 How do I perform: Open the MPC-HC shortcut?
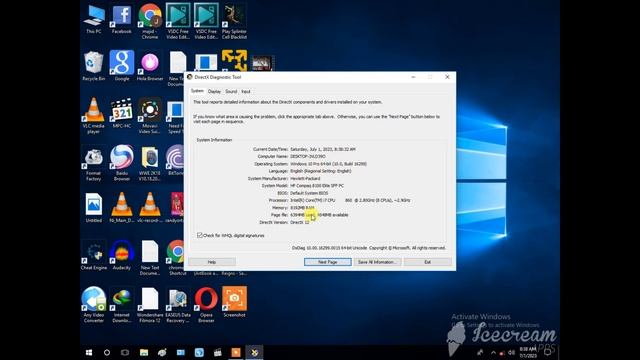(x=122, y=113)
